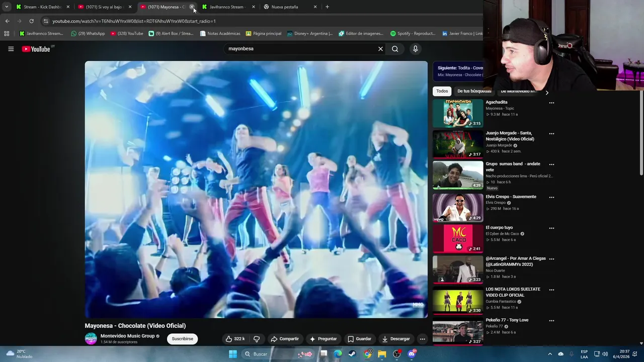
Task: Open Microsoft Edge from the taskbar
Action: [338, 354]
